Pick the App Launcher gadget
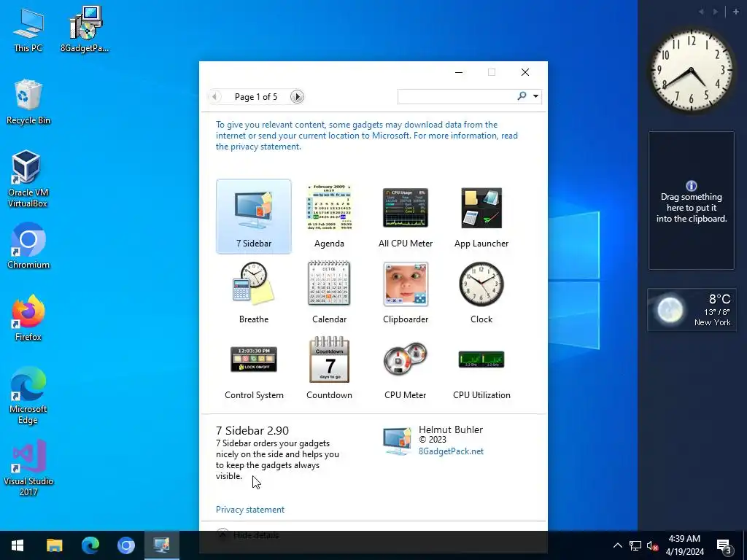 coord(481,216)
